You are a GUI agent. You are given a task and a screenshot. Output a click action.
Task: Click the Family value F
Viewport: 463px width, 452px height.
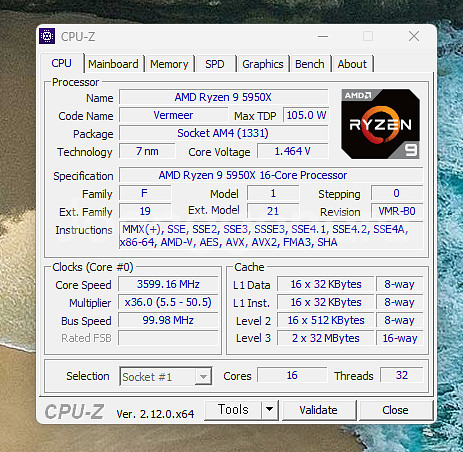click(145, 193)
